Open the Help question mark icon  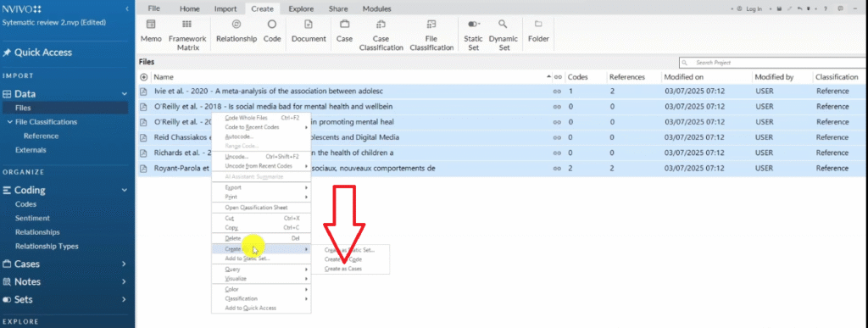(826, 8)
